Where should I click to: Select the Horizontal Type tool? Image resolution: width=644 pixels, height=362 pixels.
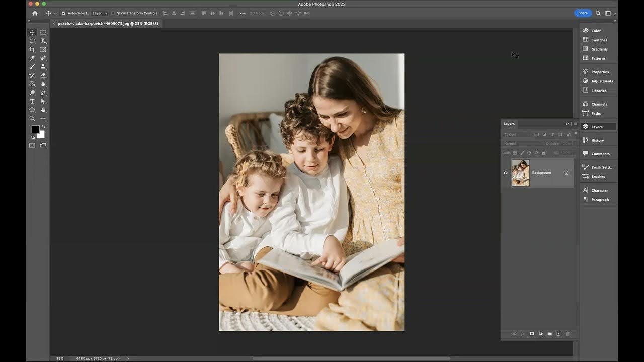coord(32,101)
